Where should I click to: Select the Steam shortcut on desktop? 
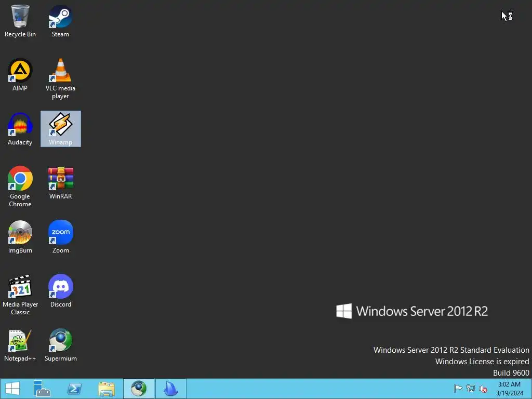pyautogui.click(x=60, y=21)
